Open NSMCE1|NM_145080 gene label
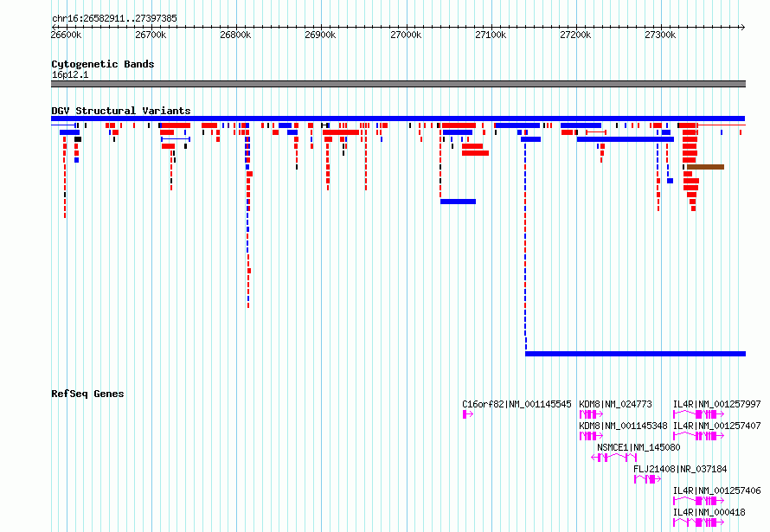The height and width of the screenshot is (532, 770). [638, 447]
